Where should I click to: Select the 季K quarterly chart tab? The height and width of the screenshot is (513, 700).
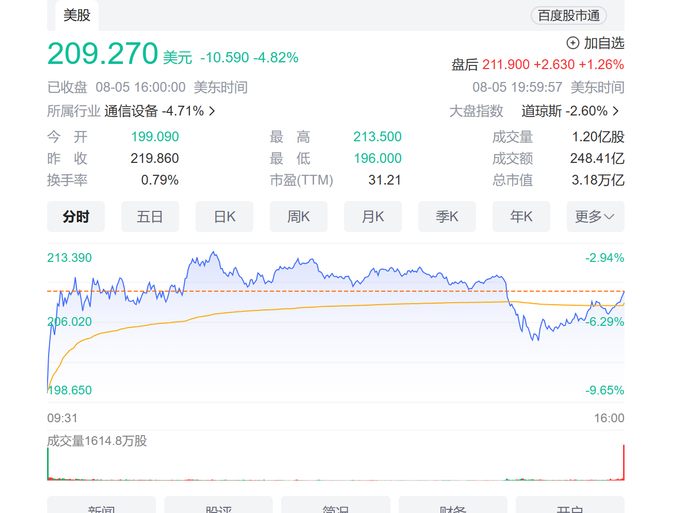[x=447, y=217]
